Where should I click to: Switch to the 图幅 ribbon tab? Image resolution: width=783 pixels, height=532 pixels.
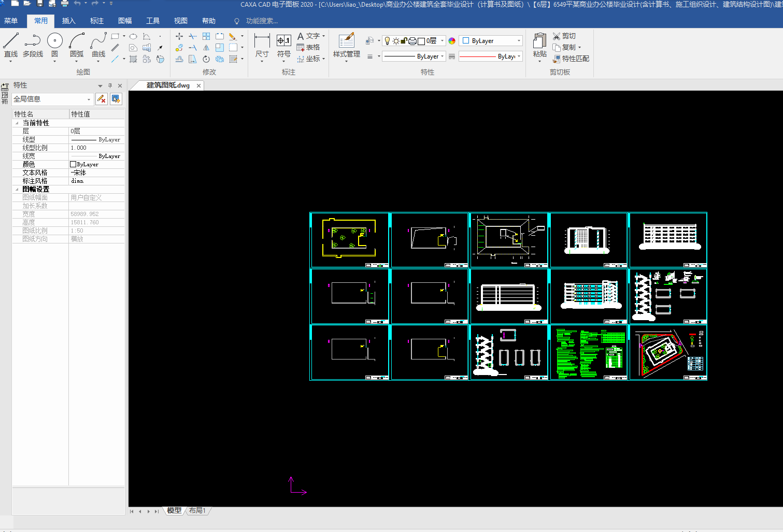tap(125, 21)
